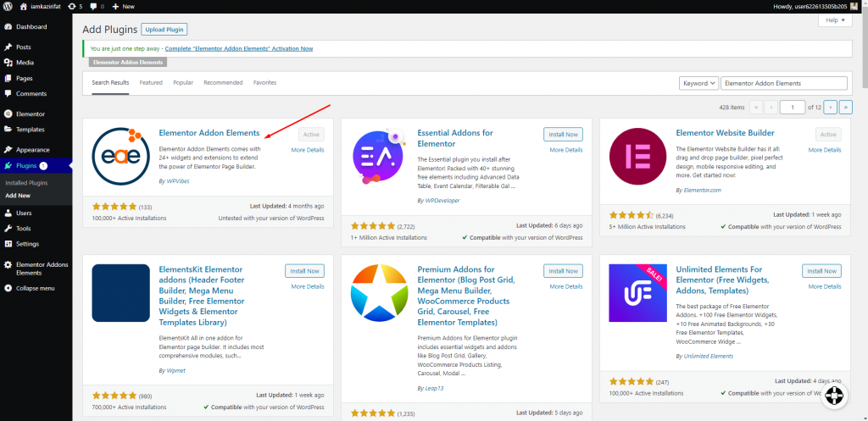The image size is (868, 421).
Task: Switch to Featured tab
Action: coord(151,82)
